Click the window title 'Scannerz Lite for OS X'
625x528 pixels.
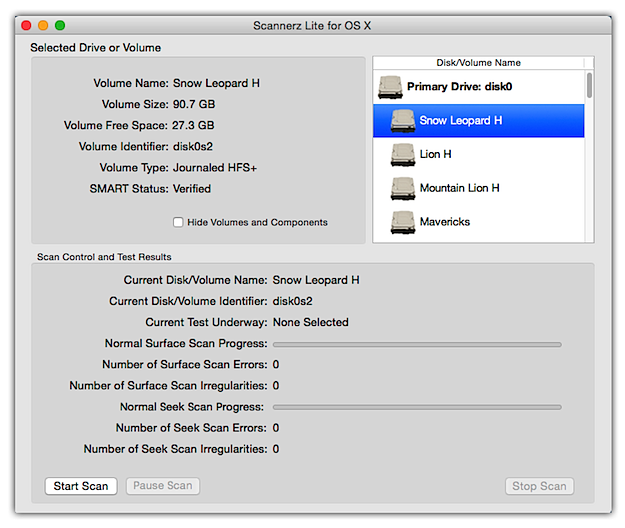click(312, 26)
